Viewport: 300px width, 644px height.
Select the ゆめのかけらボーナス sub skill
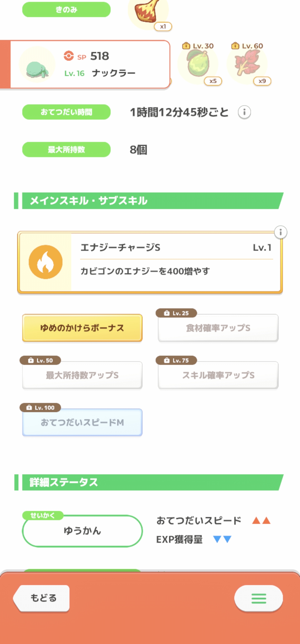coord(82,328)
